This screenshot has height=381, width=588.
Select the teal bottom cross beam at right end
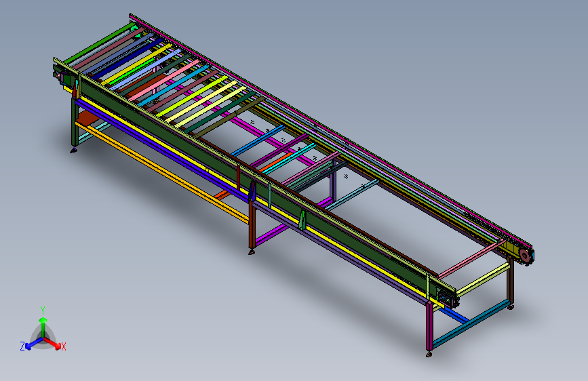[x=472, y=323]
